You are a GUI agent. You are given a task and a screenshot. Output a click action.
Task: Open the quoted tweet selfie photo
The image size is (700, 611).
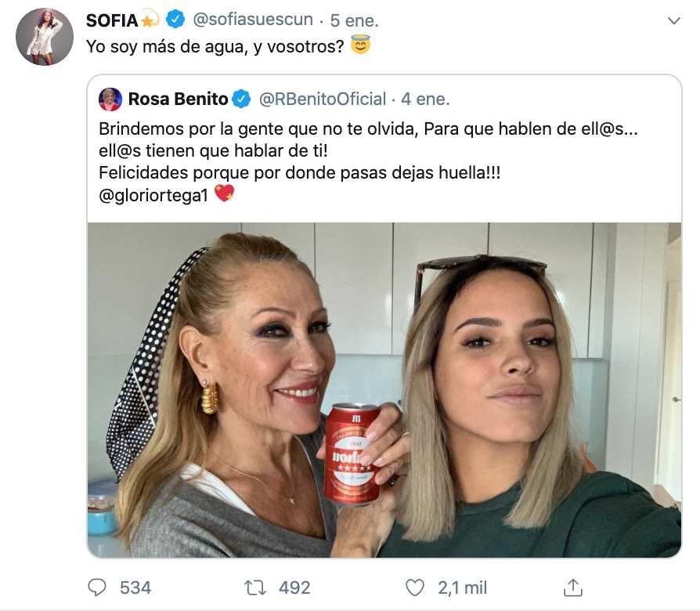[384, 389]
